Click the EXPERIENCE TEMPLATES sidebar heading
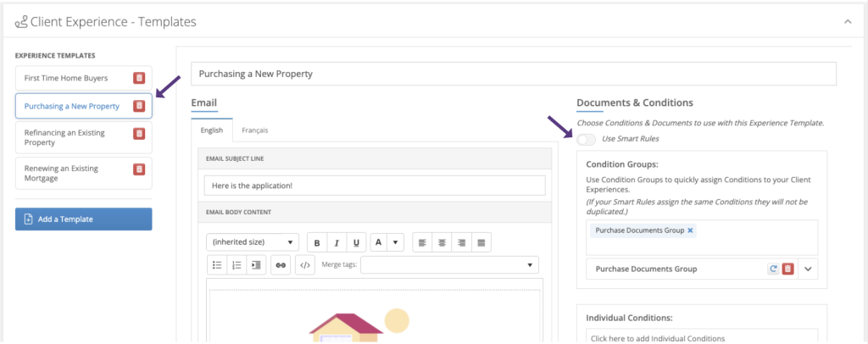 55,55
